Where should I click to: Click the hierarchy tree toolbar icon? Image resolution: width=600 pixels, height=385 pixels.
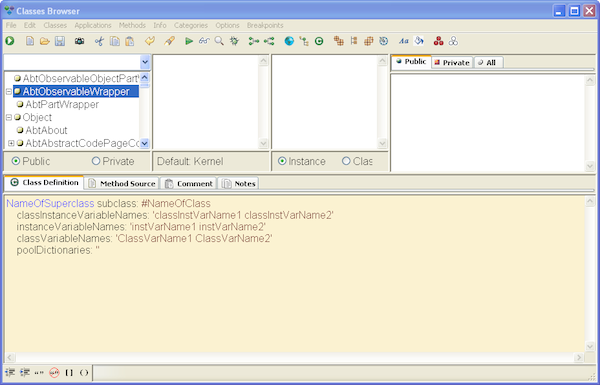304,41
